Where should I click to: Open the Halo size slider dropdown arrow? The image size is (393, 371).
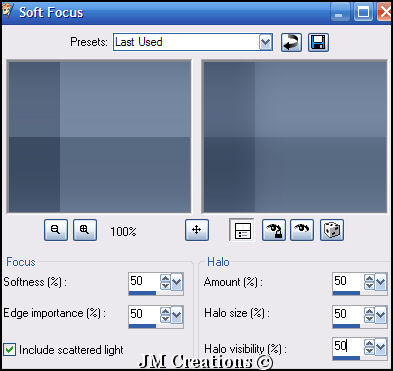click(x=381, y=315)
